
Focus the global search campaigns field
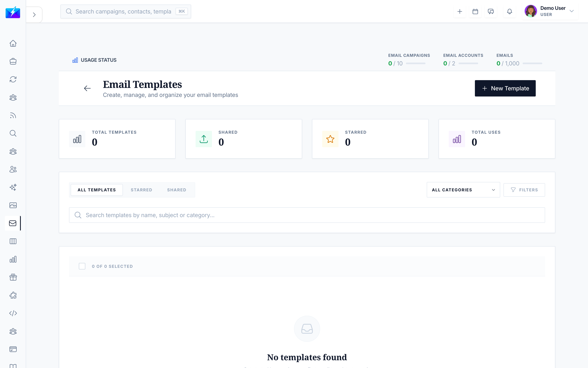click(126, 11)
